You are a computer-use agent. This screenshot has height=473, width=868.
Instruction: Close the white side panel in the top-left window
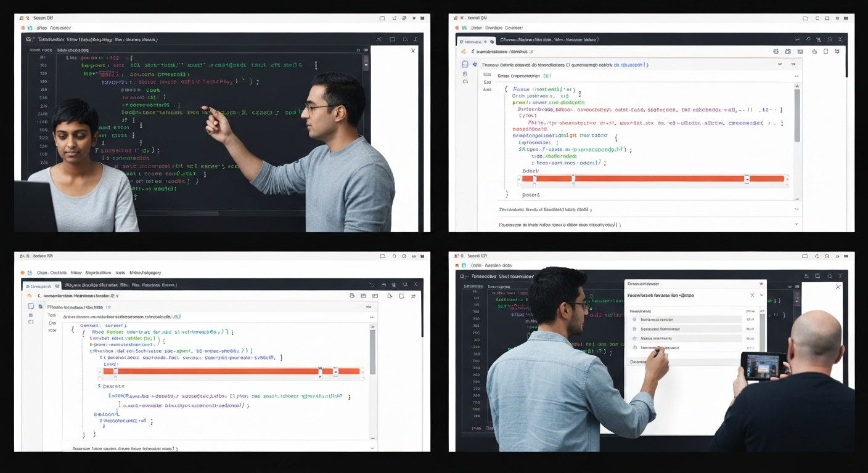coord(413,51)
